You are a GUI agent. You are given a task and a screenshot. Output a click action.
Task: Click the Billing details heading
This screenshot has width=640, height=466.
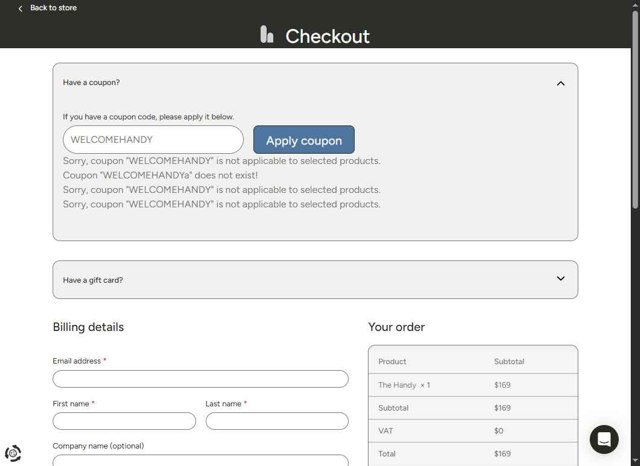coord(88,327)
